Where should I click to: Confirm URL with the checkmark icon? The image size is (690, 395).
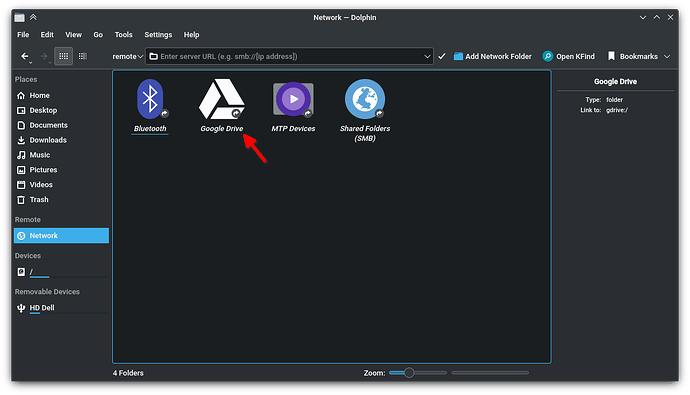(x=442, y=56)
